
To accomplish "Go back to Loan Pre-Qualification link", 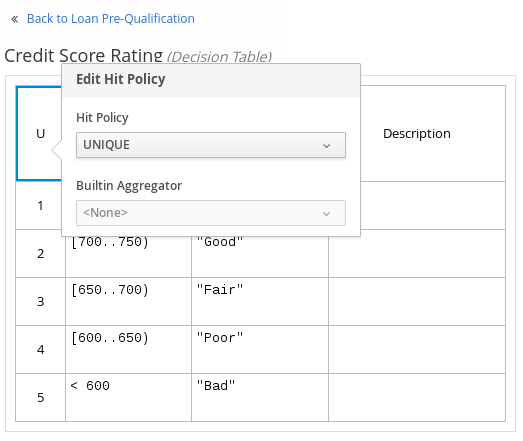I will point(111,19).
